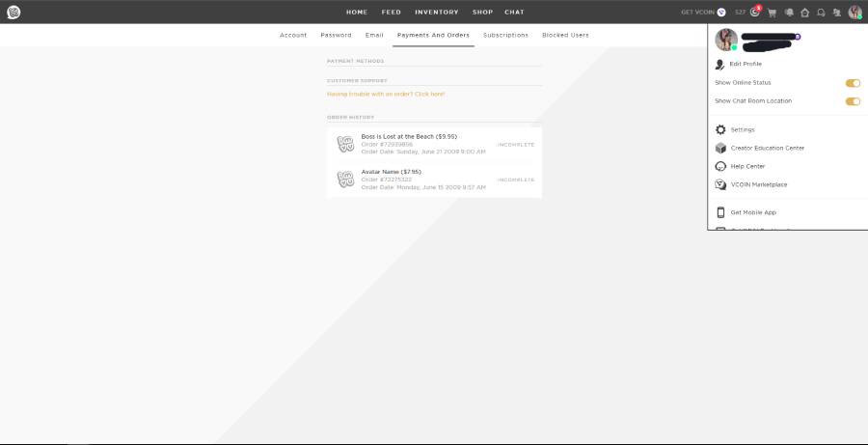Viewport: 868px width, 445px height.
Task: Open the messages bubble icon
Action: click(x=821, y=13)
